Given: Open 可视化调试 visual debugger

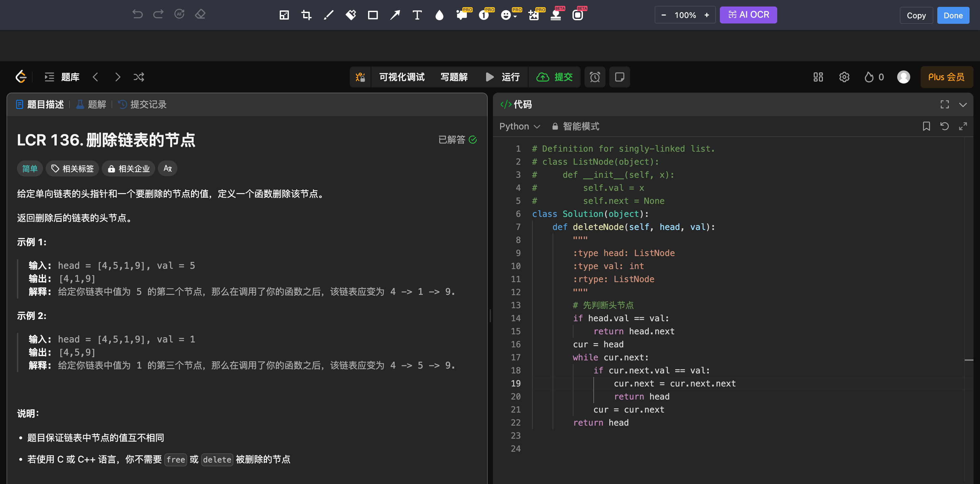Looking at the screenshot, I should point(402,77).
